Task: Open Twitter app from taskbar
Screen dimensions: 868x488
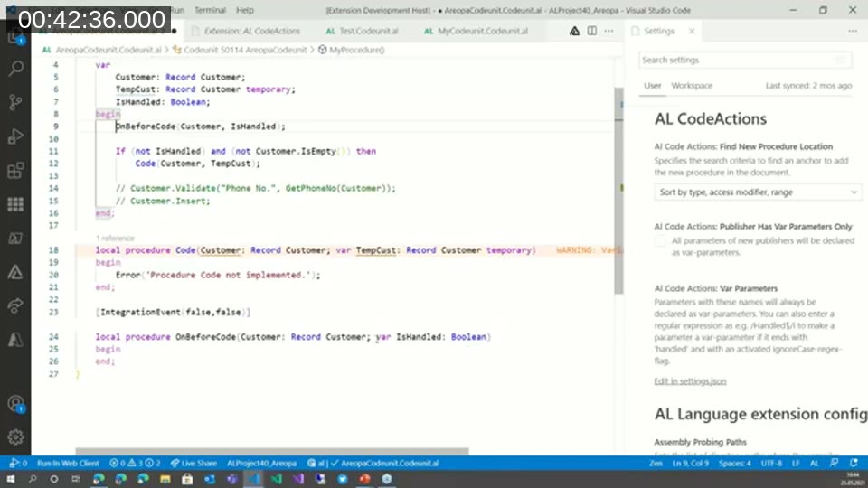Action: [x=342, y=479]
